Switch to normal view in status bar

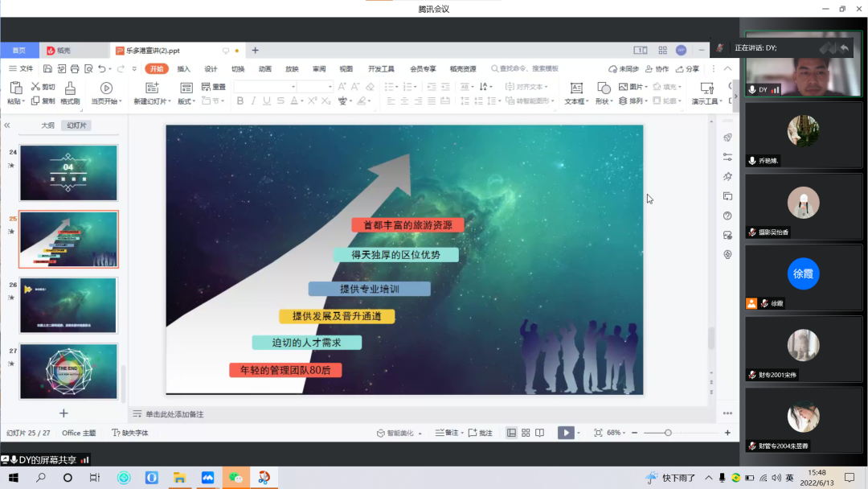click(511, 433)
